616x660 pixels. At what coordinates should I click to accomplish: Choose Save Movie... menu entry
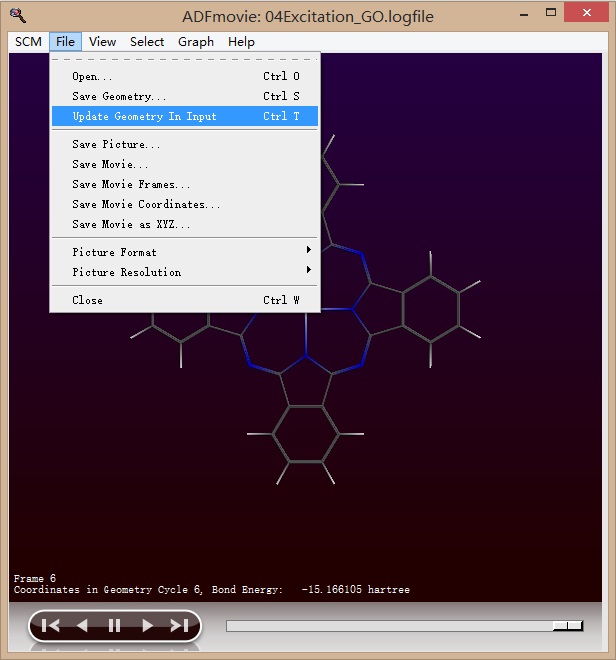pyautogui.click(x=184, y=164)
